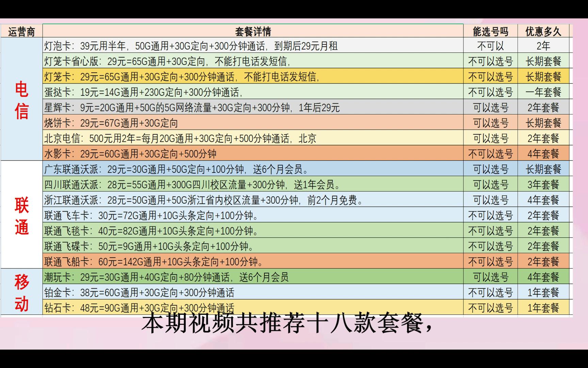Click 长期套餐 in yellow 灯笼卡 row
Image resolution: width=588 pixels, height=368 pixels.
click(543, 76)
